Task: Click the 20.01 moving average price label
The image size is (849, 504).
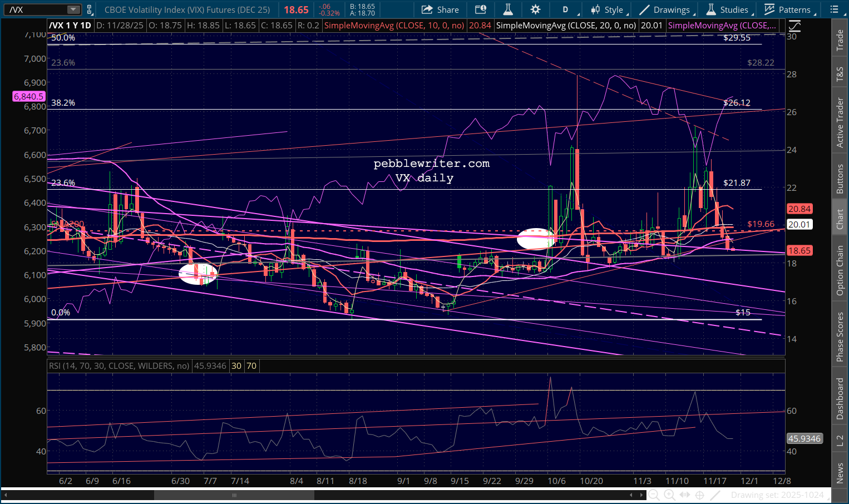Action: pyautogui.click(x=799, y=224)
